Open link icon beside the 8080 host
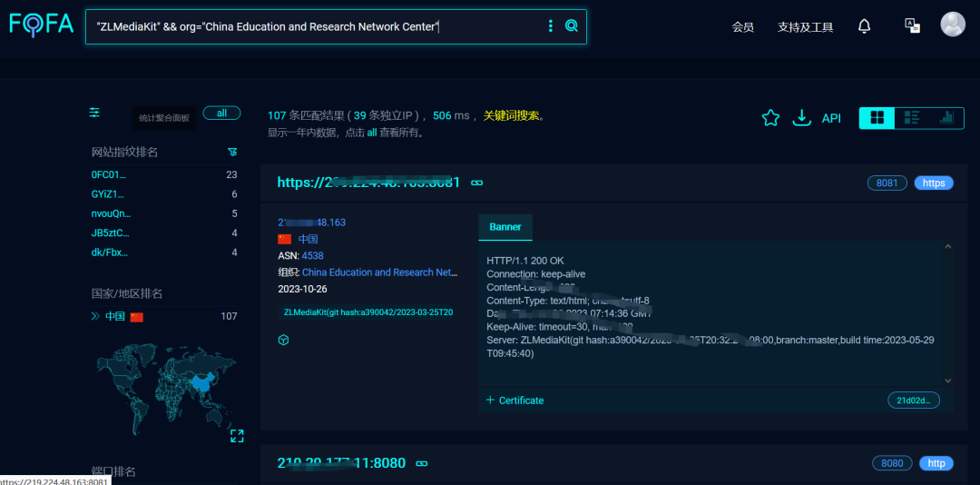 pos(422,464)
